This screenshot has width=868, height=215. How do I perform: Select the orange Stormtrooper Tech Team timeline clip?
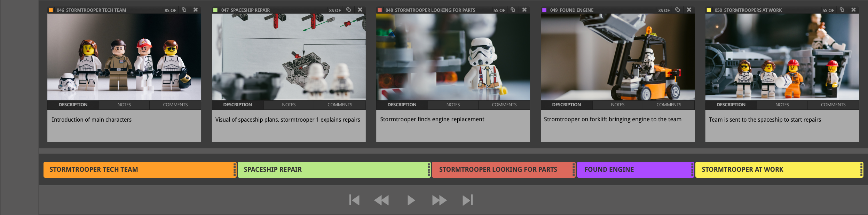pyautogui.click(x=140, y=170)
